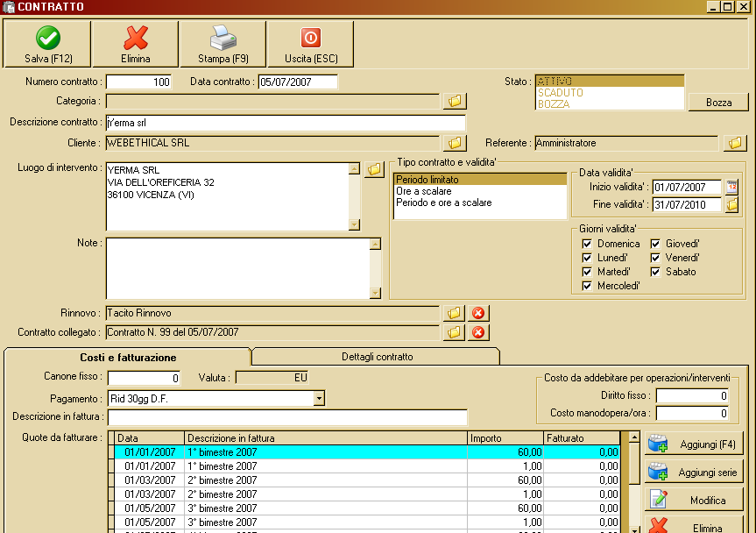Select the 3° bimestre 2007 row with 1,00
The image size is (756, 533).
tap(366, 522)
